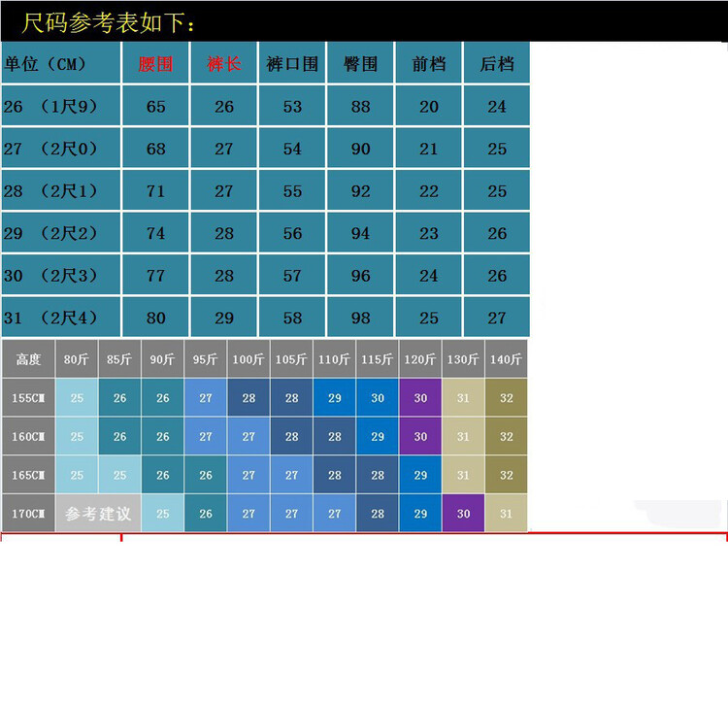Click the waist value 65 cell
Screen dimensions: 728x705
[x=155, y=107]
